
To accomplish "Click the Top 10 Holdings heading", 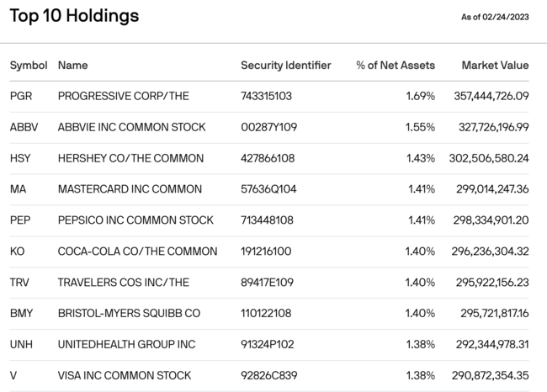I will tap(74, 16).
